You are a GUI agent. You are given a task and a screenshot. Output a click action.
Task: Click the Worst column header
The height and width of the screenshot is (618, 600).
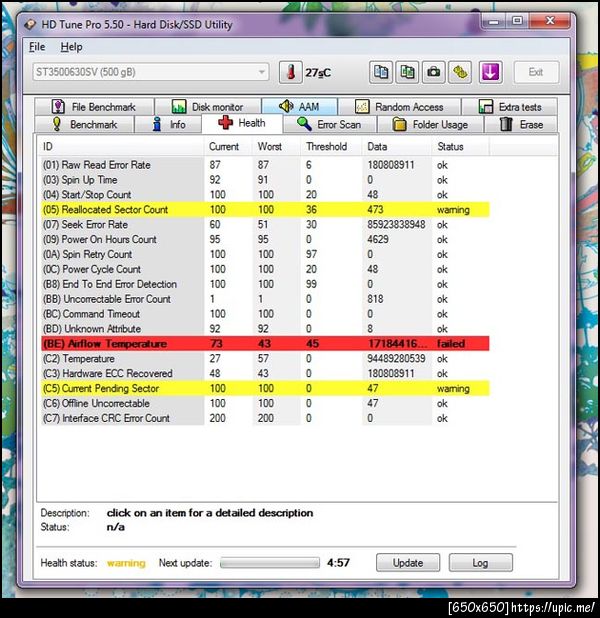point(276,146)
